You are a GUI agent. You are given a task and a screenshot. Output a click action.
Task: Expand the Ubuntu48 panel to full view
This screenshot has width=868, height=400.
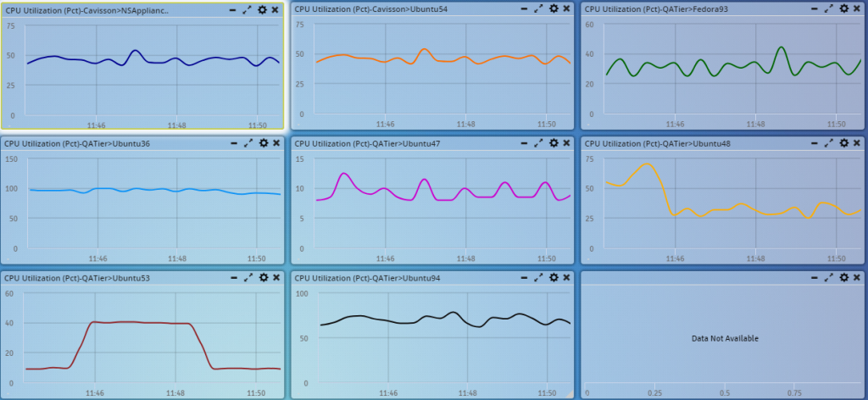829,142
